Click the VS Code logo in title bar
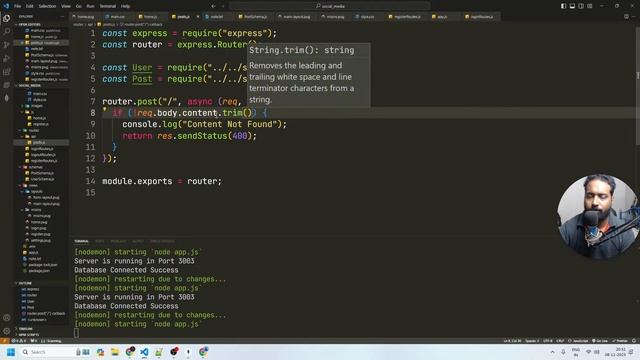This screenshot has height=360, width=640. (x=6, y=6)
